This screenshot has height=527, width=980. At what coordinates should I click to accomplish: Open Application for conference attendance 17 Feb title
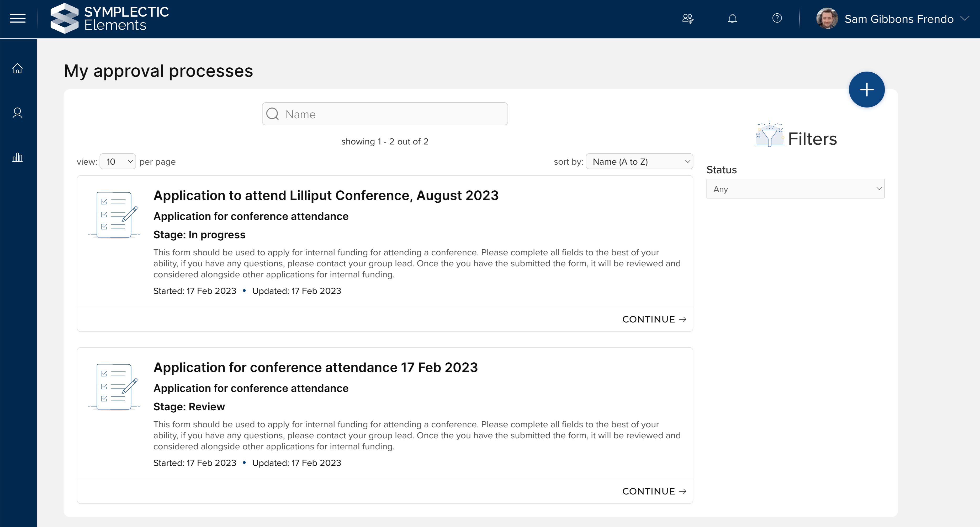point(315,367)
